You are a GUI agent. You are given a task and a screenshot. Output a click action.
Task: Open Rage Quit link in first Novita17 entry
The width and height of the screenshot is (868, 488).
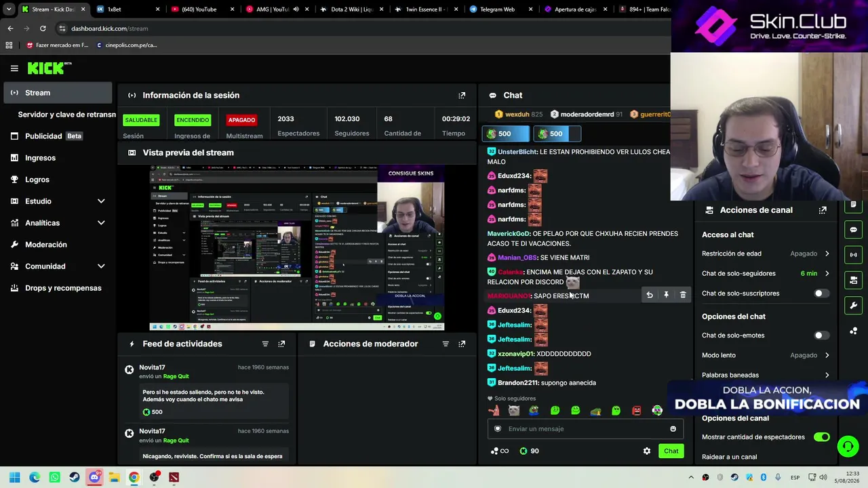(176, 376)
